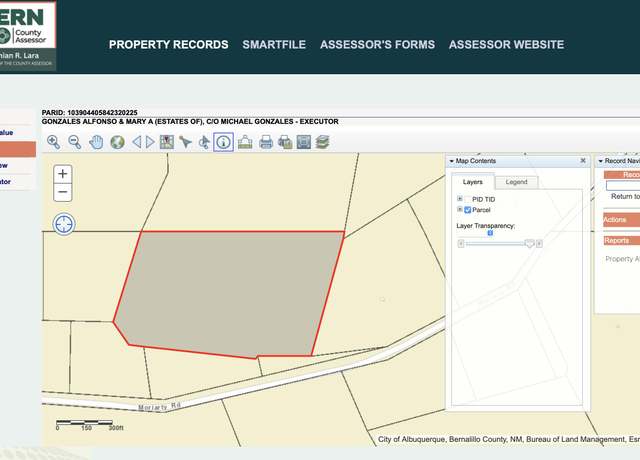This screenshot has width=640, height=460.
Task: Collapse the Map Contents panel arrow
Action: pos(451,161)
